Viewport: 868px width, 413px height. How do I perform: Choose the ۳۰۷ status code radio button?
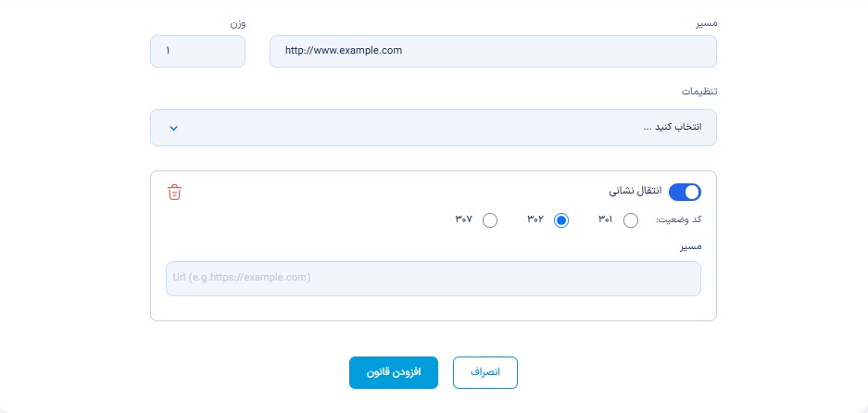click(x=490, y=221)
